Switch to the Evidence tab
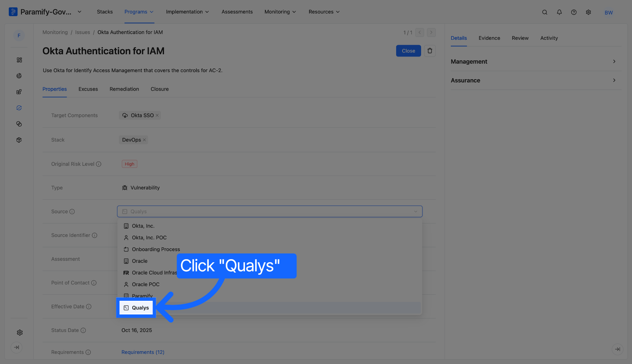 click(x=489, y=38)
